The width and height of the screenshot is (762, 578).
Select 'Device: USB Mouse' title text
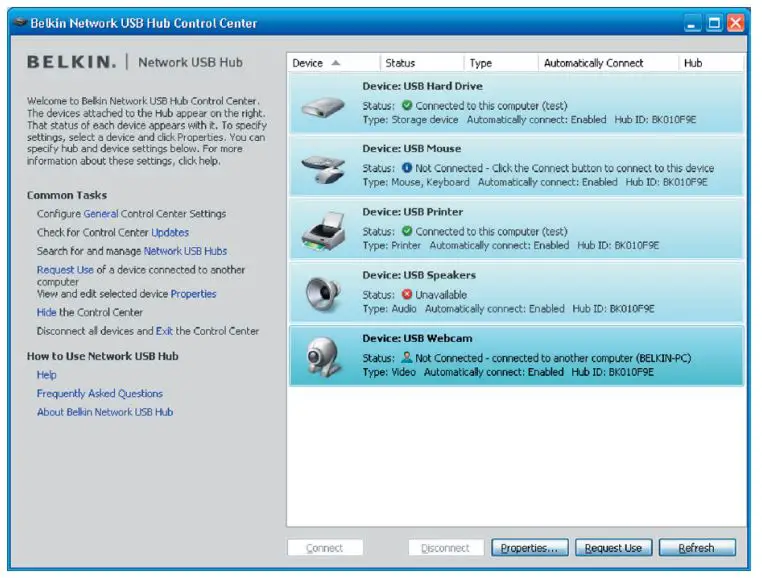click(x=412, y=148)
